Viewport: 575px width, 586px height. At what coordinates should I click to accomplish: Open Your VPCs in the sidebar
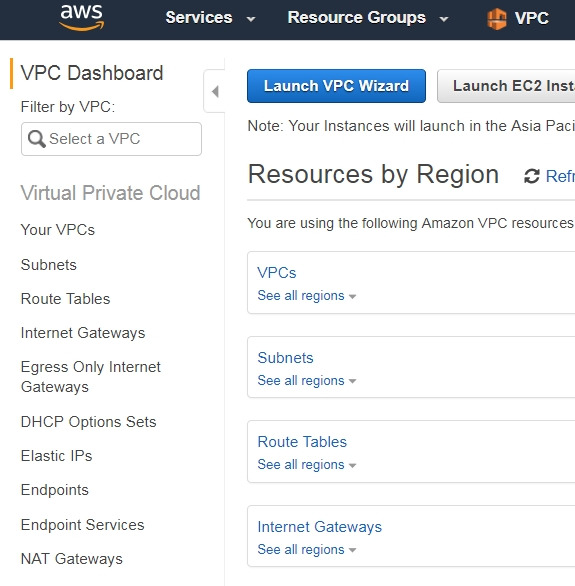point(58,230)
